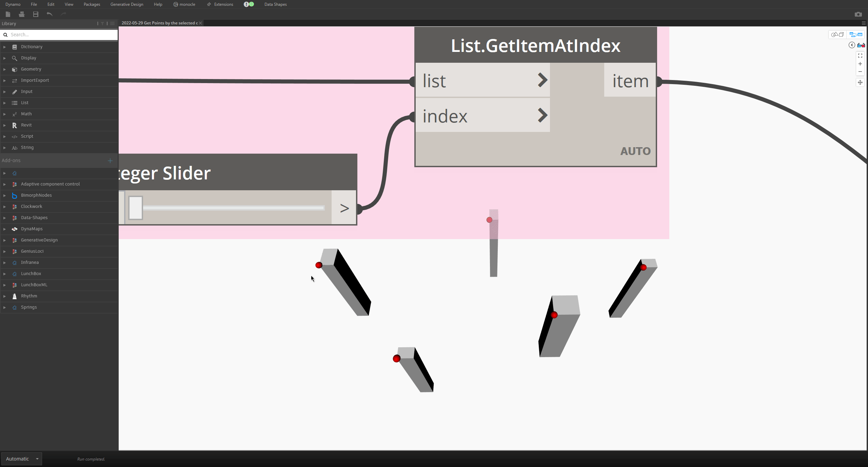Click the Save file icon in toolbar
Screen dimensions: 868x467
pos(36,14)
